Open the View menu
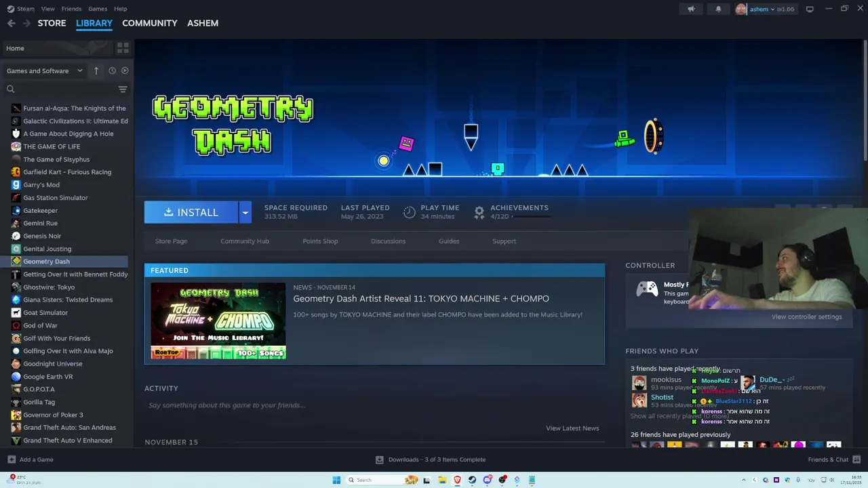 (47, 9)
